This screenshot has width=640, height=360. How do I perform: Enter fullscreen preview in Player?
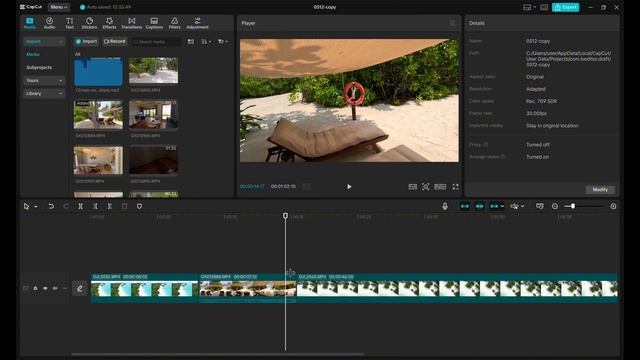455,187
